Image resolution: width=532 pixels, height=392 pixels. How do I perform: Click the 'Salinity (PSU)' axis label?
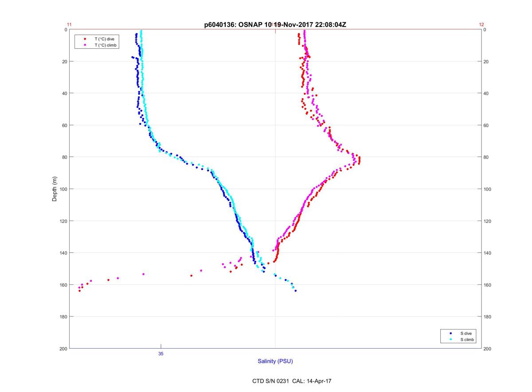[275, 361]
